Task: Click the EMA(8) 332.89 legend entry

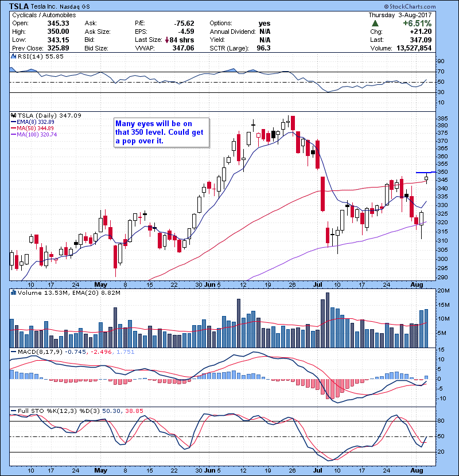Action: click(x=35, y=122)
